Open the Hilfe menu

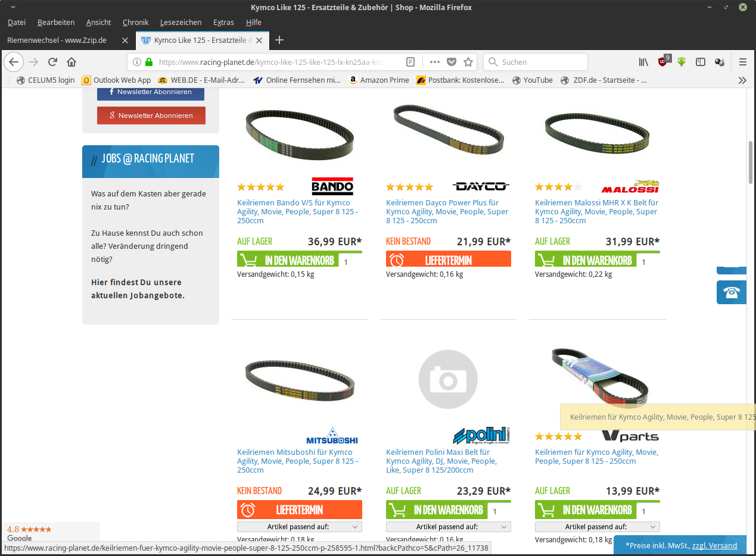click(x=254, y=22)
